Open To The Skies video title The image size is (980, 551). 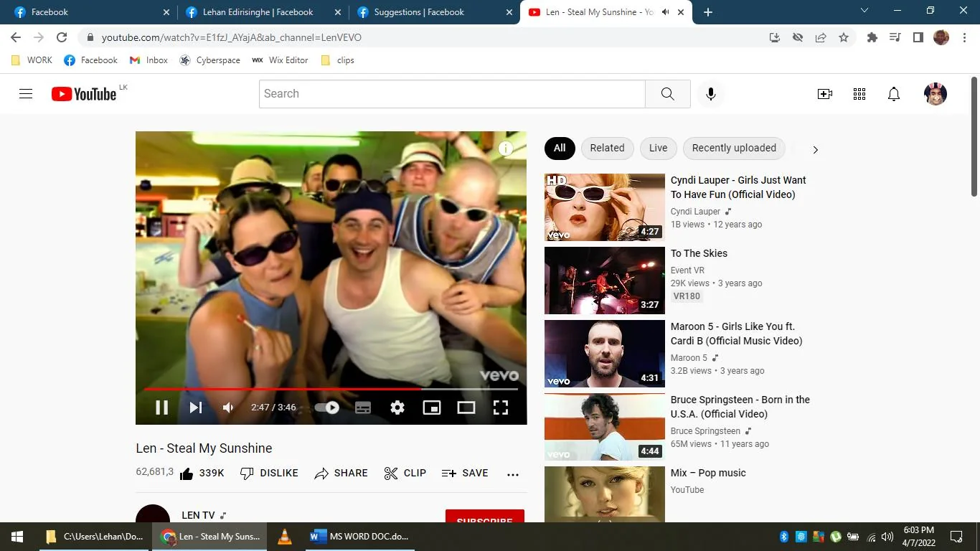coord(699,253)
